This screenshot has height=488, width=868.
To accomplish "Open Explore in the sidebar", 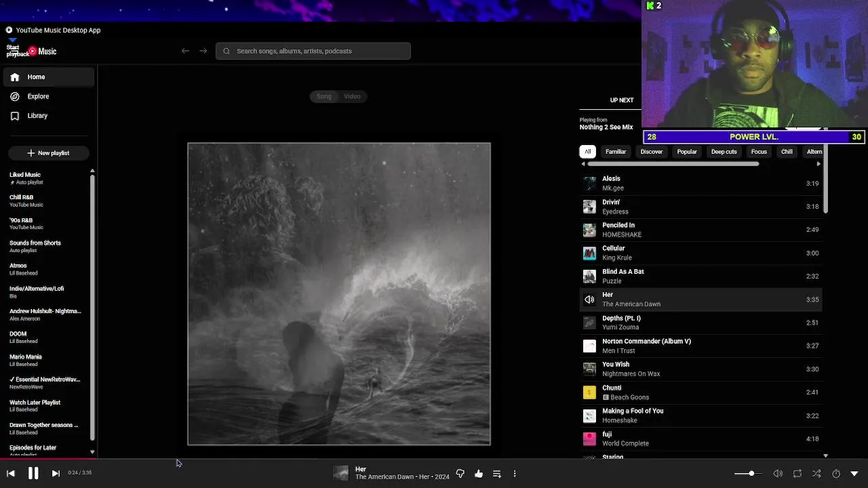I will point(48,96).
